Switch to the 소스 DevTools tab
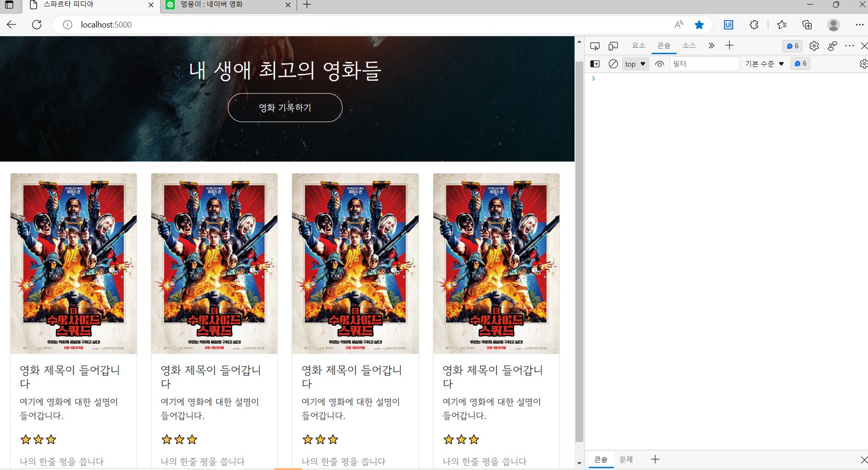The height and width of the screenshot is (470, 868). pos(689,45)
